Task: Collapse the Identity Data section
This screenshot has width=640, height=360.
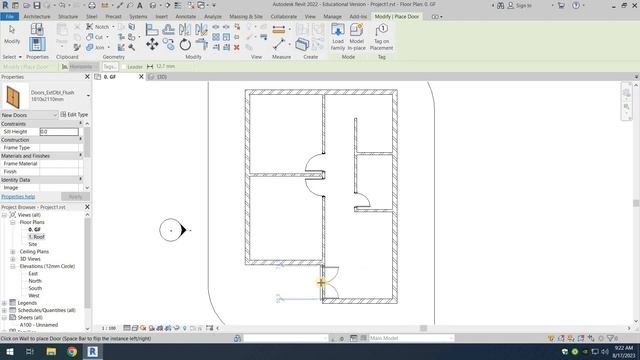Action: [80, 179]
